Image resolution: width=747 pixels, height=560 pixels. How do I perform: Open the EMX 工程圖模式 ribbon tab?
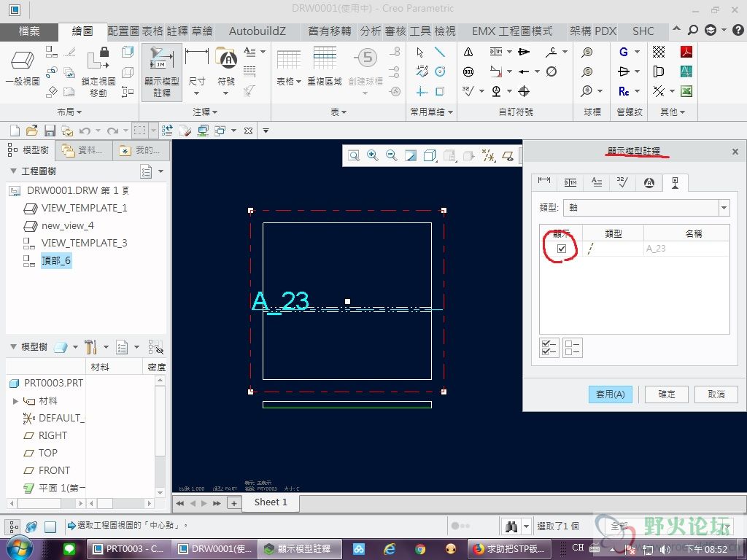click(x=512, y=31)
